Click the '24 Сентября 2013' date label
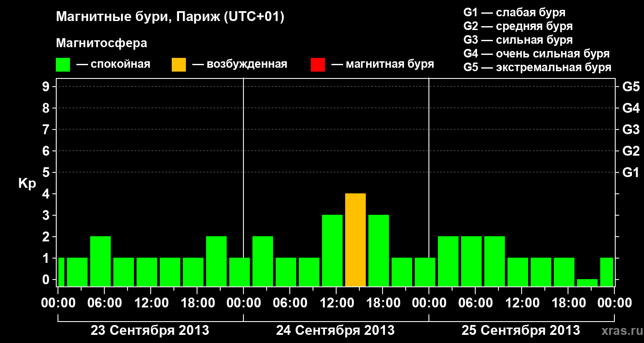The image size is (644, 343). [x=335, y=331]
